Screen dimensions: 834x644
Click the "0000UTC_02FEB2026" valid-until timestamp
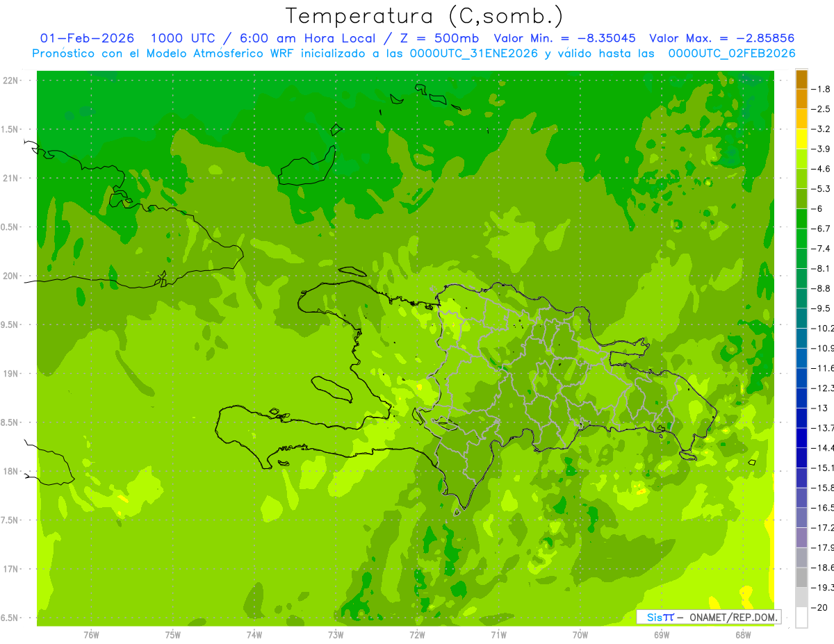point(732,53)
